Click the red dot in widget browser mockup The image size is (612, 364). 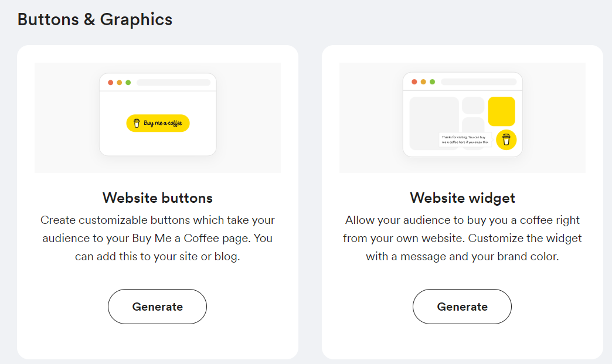pos(414,81)
